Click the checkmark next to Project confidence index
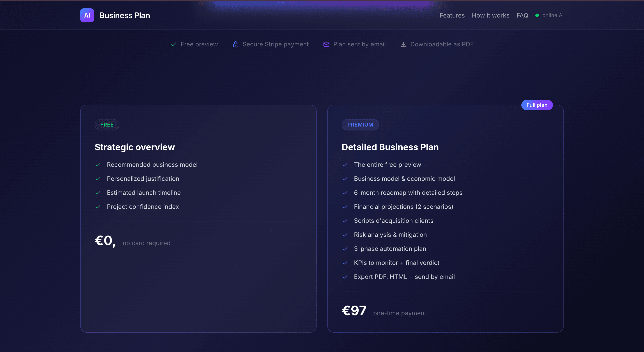Image resolution: width=644 pixels, height=352 pixels. pos(98,207)
